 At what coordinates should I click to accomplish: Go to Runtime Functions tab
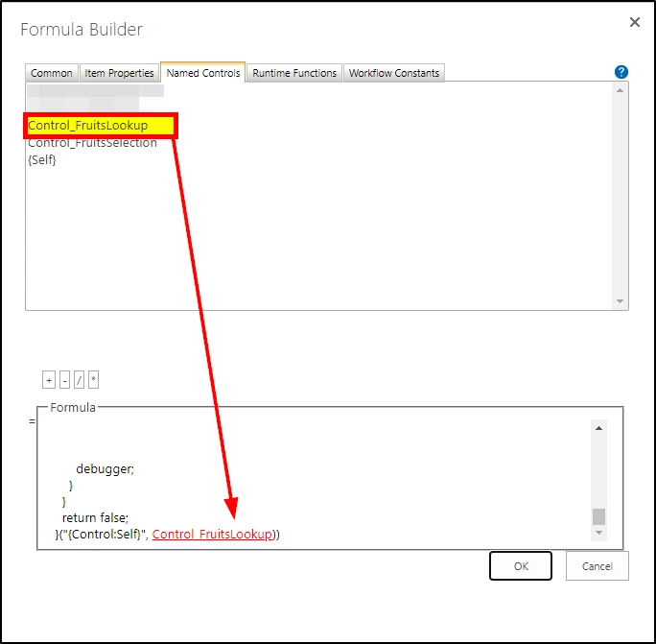(294, 73)
